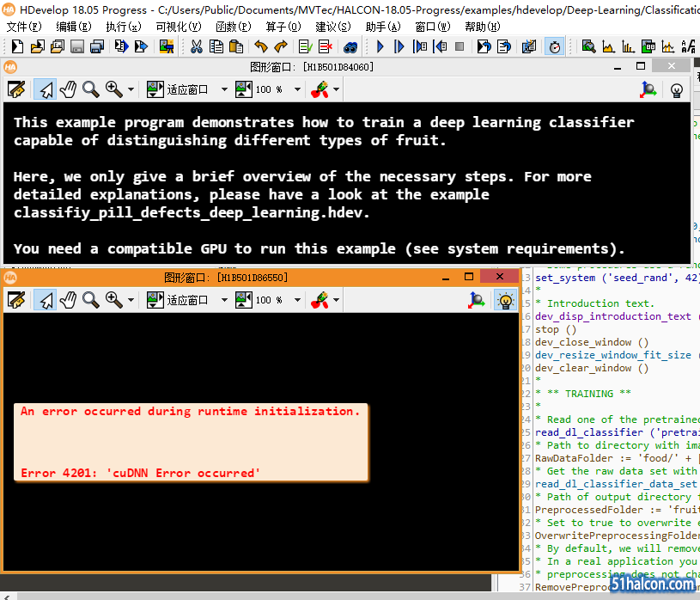Open find/replace via binoculars icon

pyautogui.click(x=350, y=46)
